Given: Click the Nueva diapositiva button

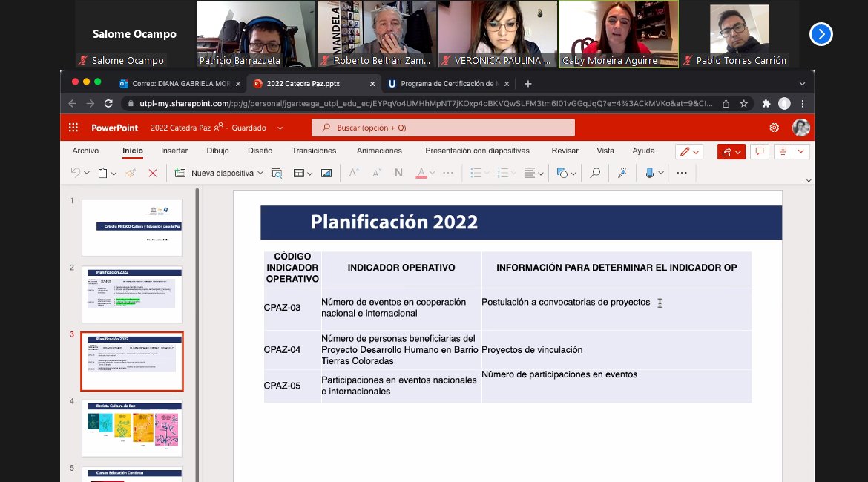Looking at the screenshot, I should (x=214, y=174).
